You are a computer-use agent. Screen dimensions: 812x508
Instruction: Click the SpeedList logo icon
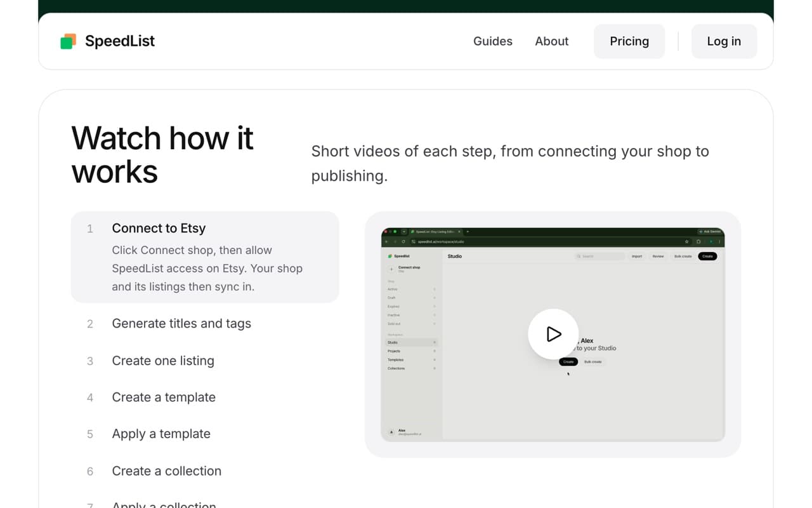(68, 41)
